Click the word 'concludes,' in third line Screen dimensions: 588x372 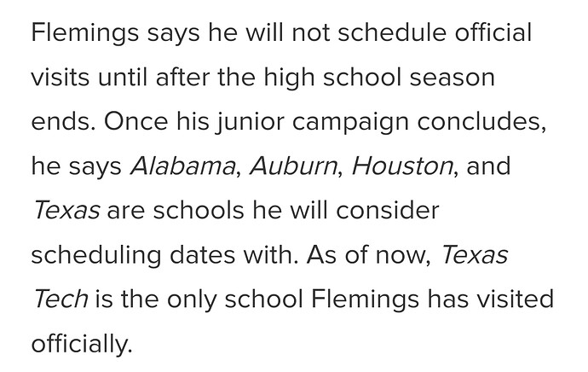[481, 122]
